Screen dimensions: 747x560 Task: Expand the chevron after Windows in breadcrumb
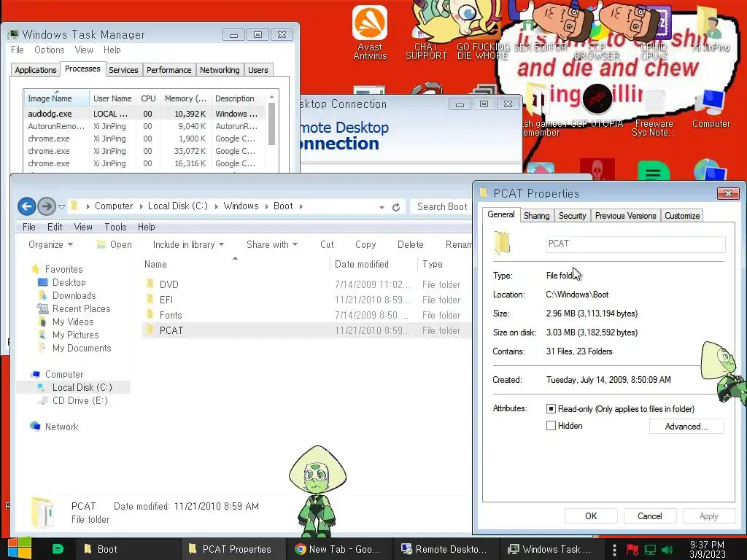266,206
